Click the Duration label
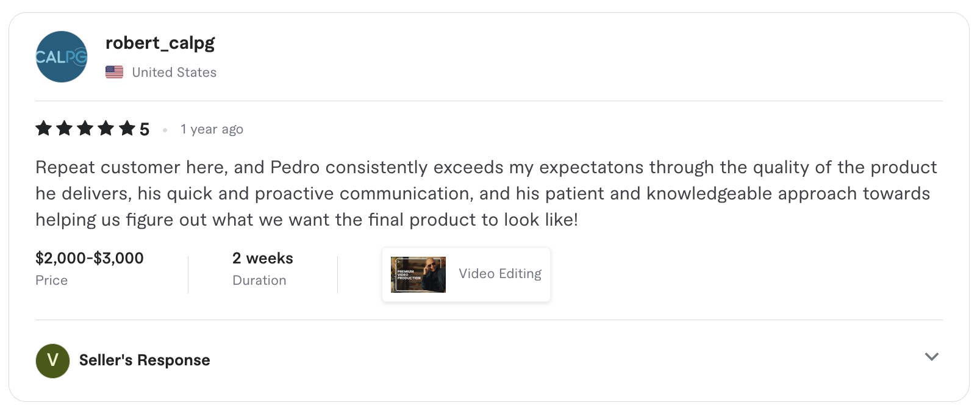980x408 pixels. tap(259, 281)
